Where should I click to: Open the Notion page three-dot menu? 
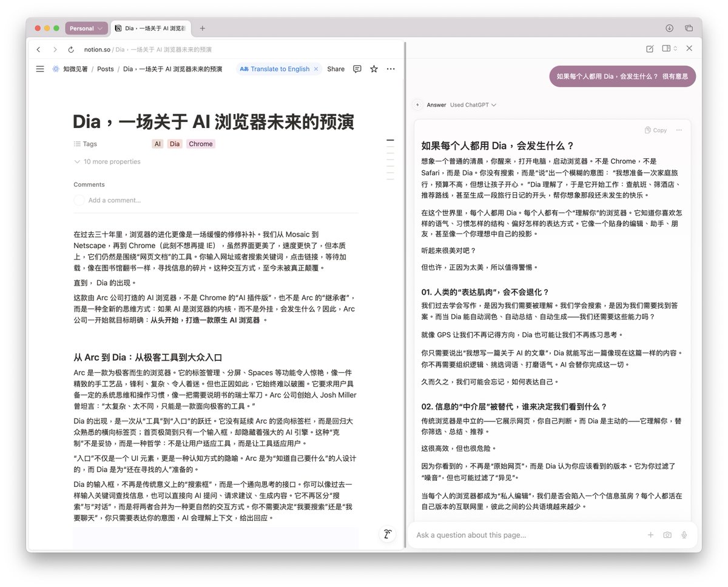(x=391, y=69)
